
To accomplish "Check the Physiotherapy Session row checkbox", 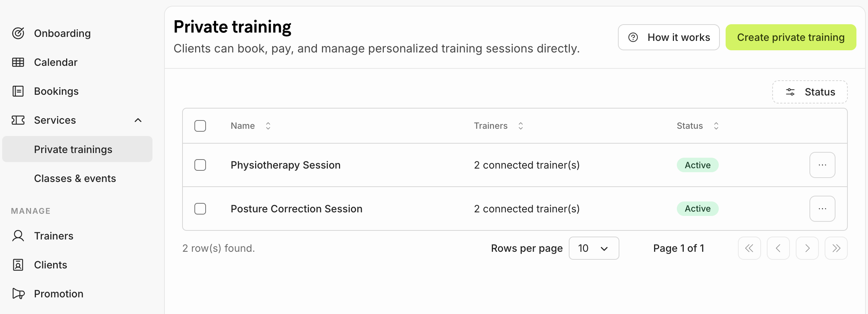I will pyautogui.click(x=200, y=165).
